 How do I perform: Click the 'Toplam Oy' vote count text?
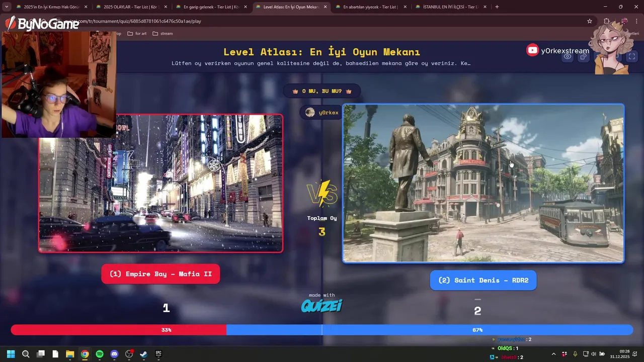(x=322, y=218)
